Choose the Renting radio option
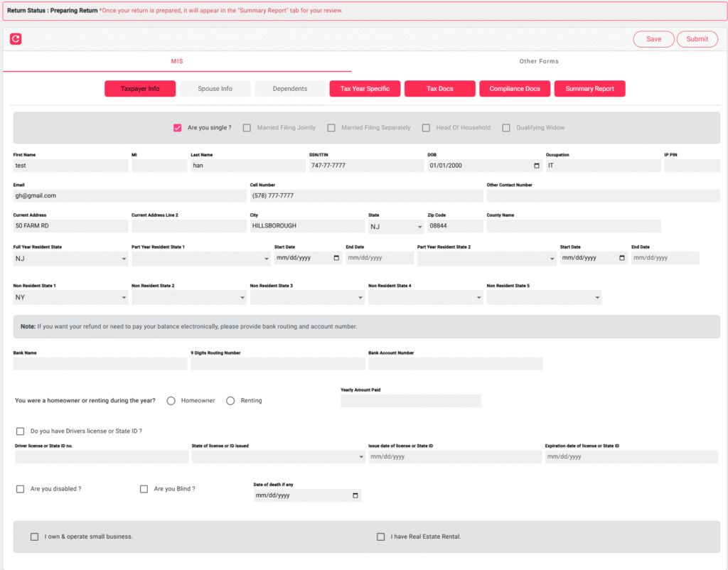The image size is (728, 570). click(230, 401)
